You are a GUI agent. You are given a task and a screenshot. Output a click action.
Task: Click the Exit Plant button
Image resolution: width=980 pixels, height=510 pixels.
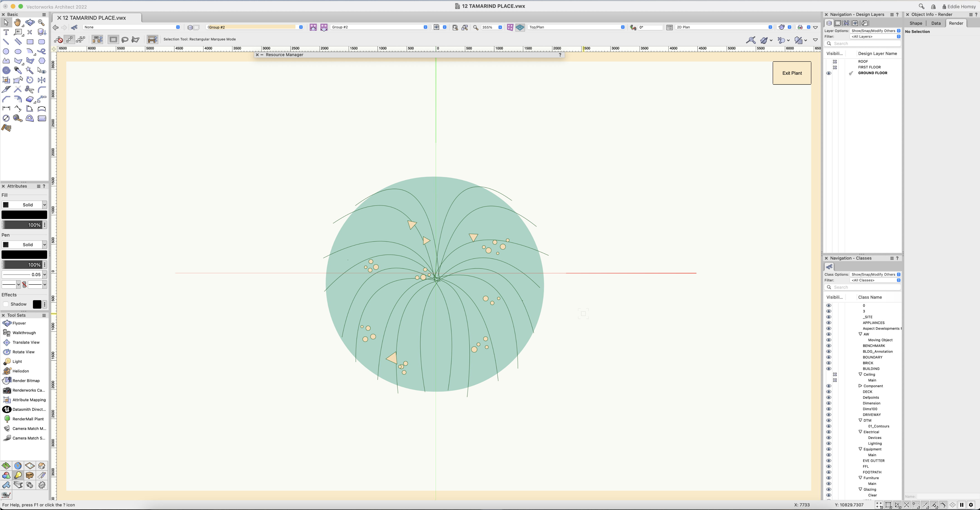pos(792,73)
